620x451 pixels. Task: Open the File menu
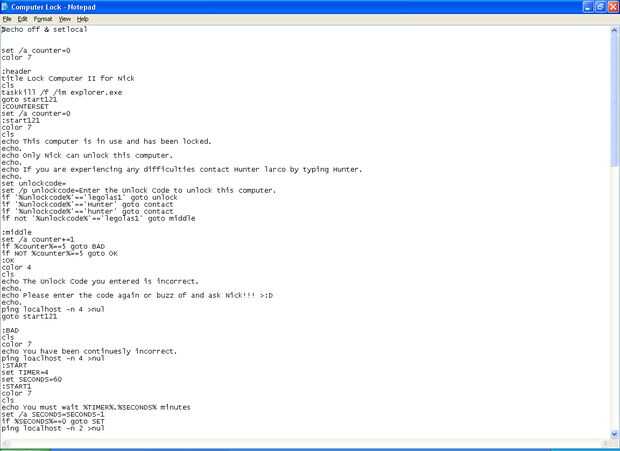[7, 19]
